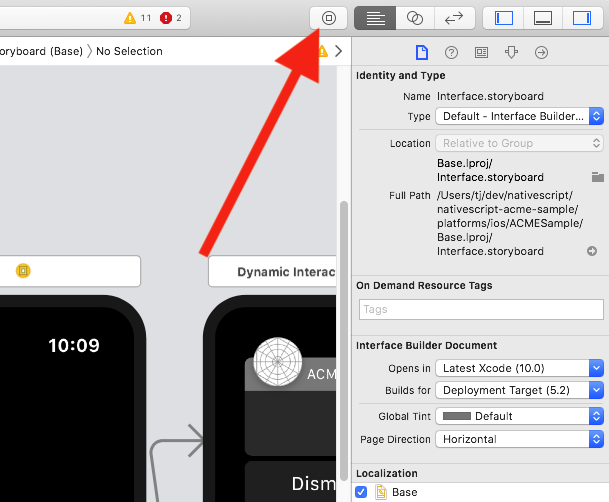Screen dimensions: 609x502
Task: Open the Attributes inspector
Action: (x=511, y=52)
